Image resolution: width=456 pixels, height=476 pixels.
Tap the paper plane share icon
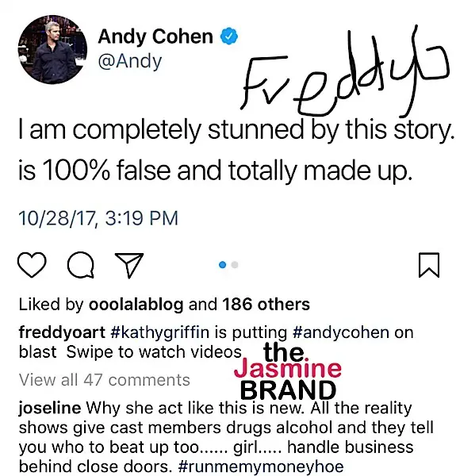129,265
